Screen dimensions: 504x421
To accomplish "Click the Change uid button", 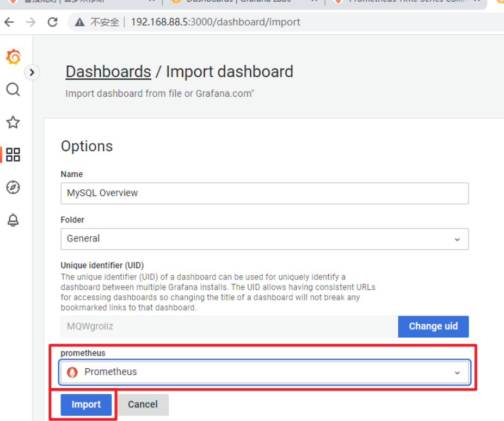I will [x=433, y=326].
